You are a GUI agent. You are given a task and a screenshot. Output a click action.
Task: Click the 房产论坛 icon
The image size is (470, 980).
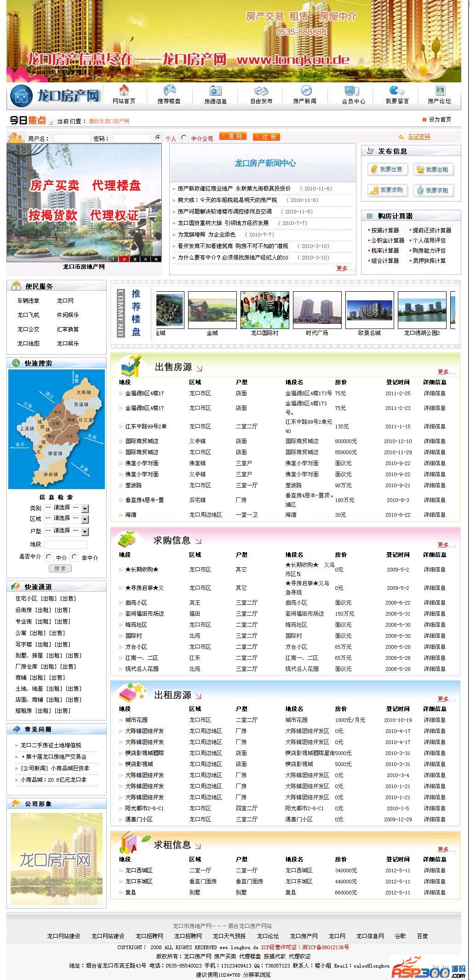pos(440,90)
